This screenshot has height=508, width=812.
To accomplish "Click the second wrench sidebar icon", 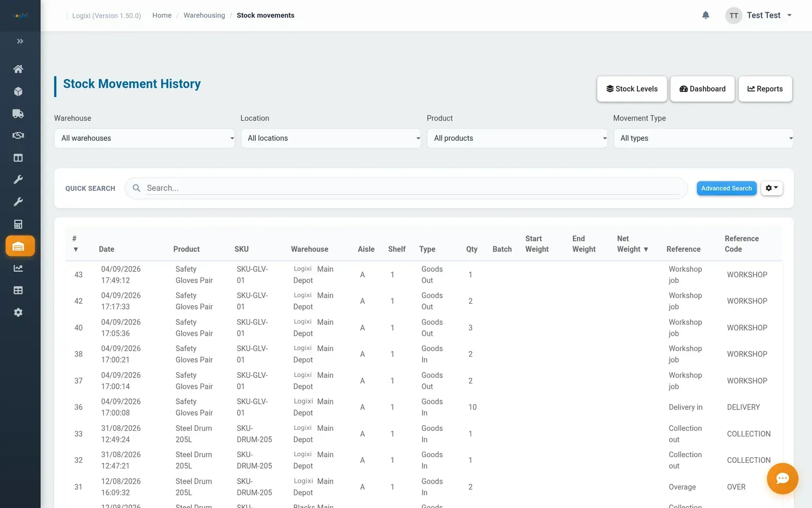I will 18,202.
